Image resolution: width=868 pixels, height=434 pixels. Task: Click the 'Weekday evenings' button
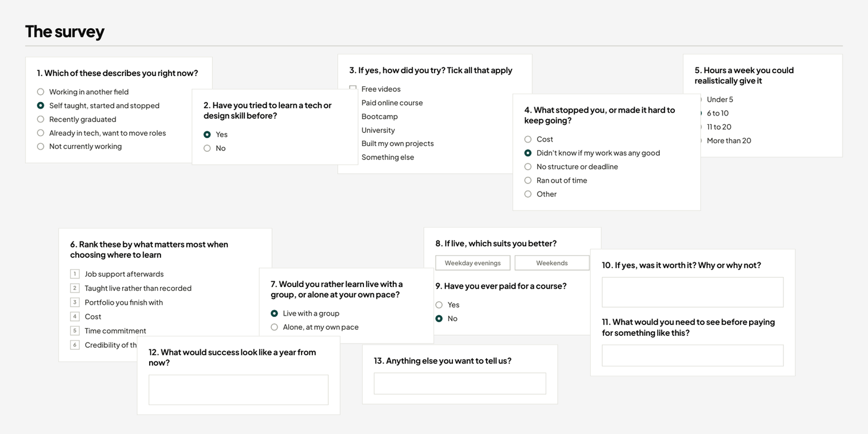(x=473, y=263)
